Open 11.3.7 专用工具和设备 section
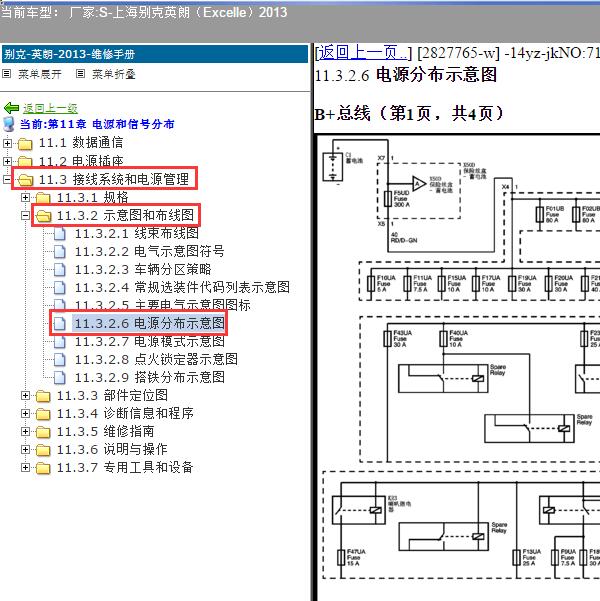Screen dimensions: 600x601 coord(125,467)
